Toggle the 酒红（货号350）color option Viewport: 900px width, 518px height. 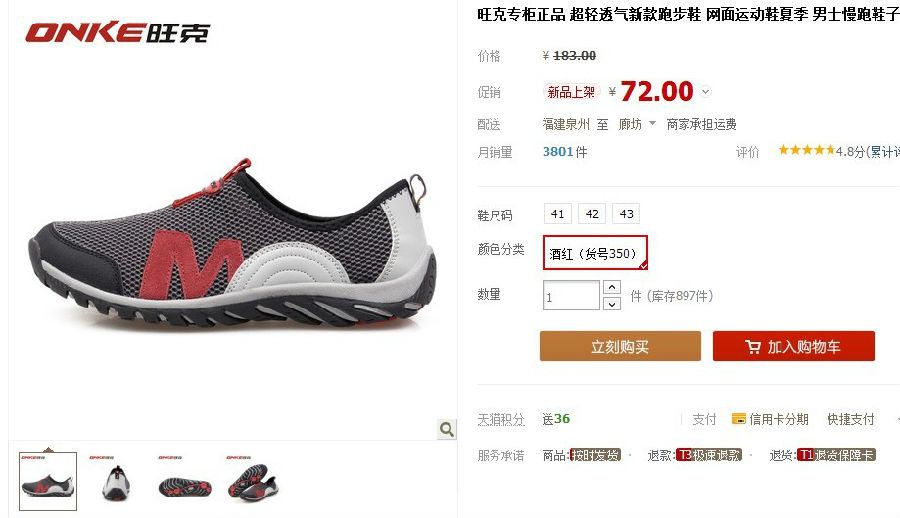point(595,253)
